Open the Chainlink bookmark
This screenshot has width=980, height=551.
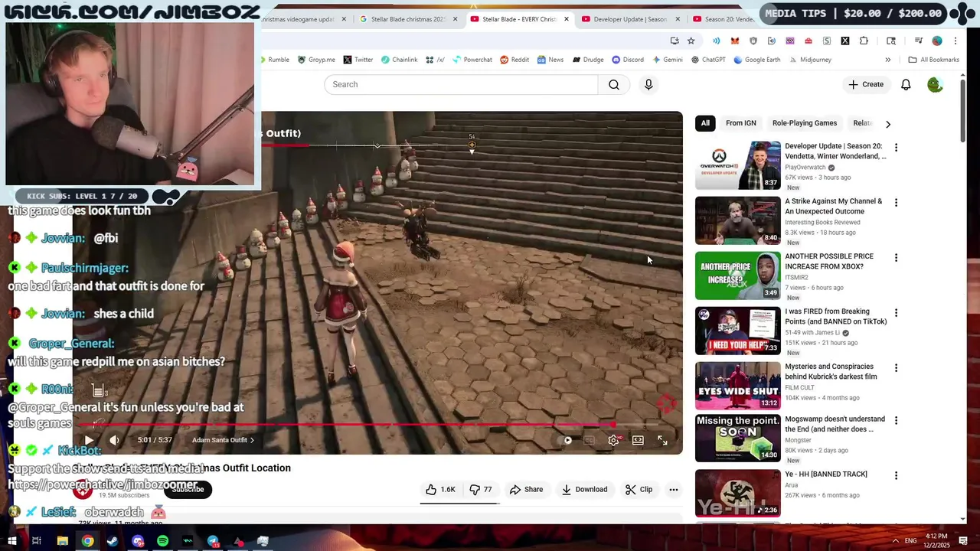coord(399,60)
